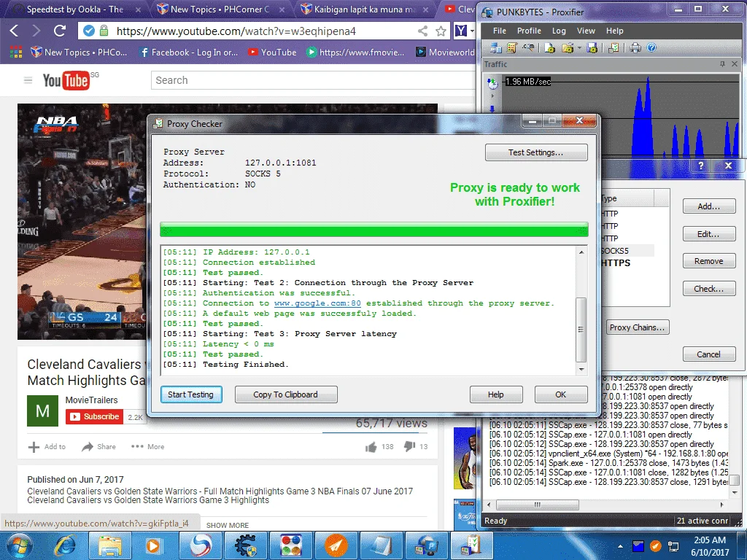
Task: Click Add to under the video
Action: [x=47, y=447]
